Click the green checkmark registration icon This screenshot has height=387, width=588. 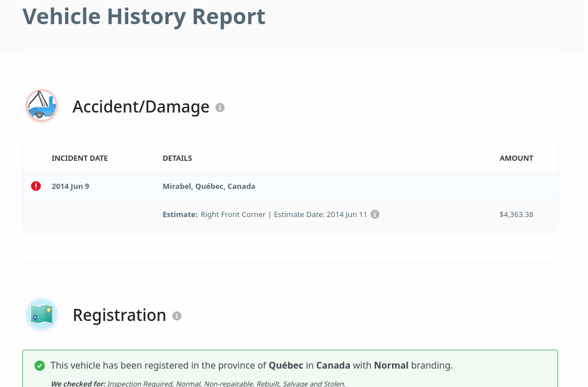[x=40, y=365]
